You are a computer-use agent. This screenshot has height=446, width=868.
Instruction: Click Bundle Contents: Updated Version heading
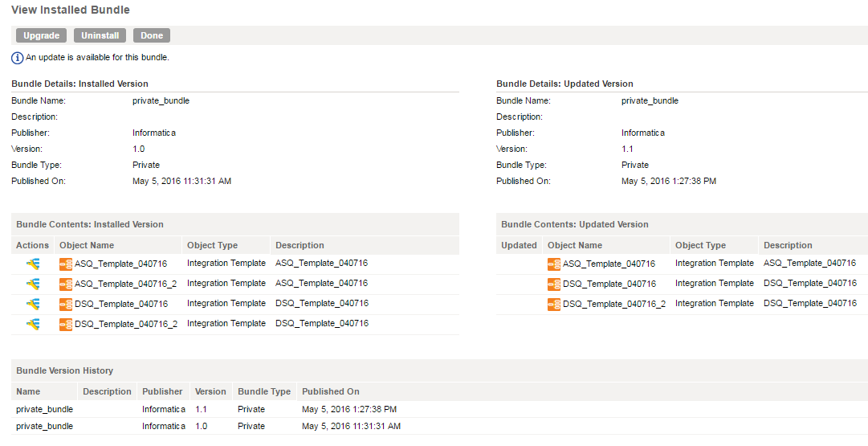coord(575,224)
